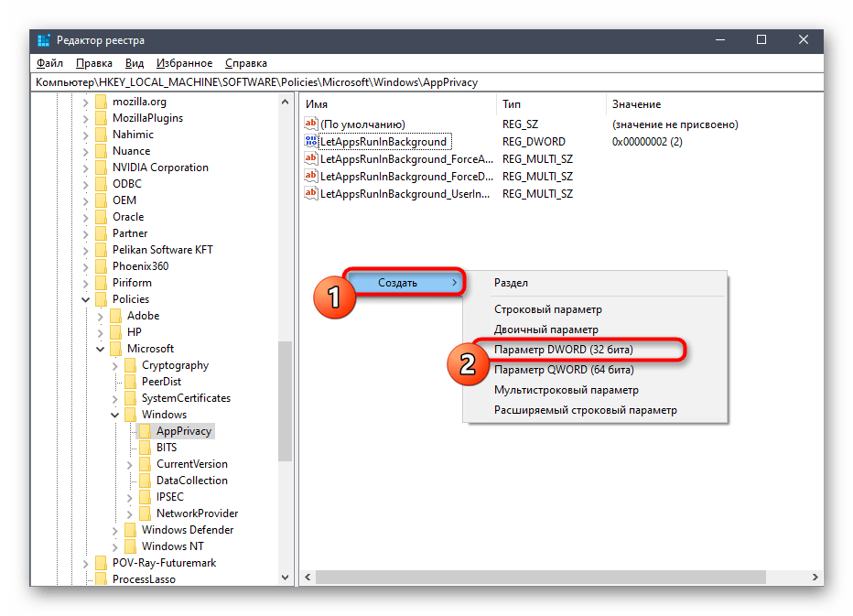
Task: Click the LetAppsRunInBackground DWORD value icon
Action: pos(311,142)
